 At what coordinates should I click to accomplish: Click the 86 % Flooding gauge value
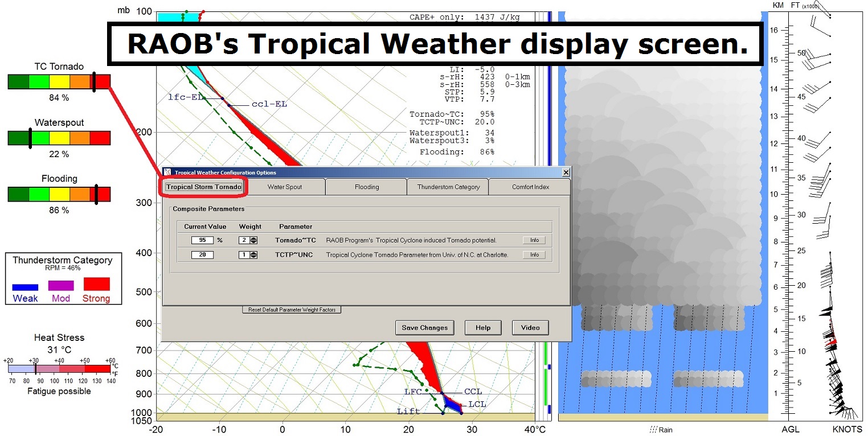[59, 210]
